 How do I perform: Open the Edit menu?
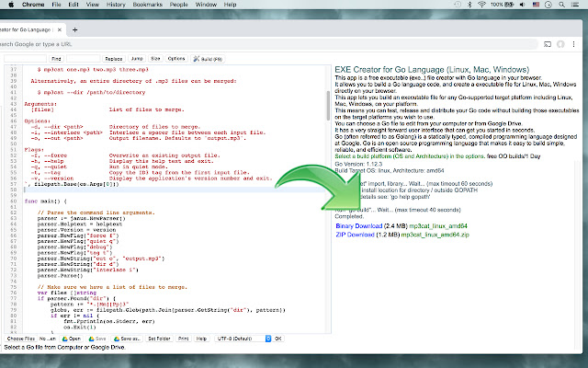click(73, 5)
